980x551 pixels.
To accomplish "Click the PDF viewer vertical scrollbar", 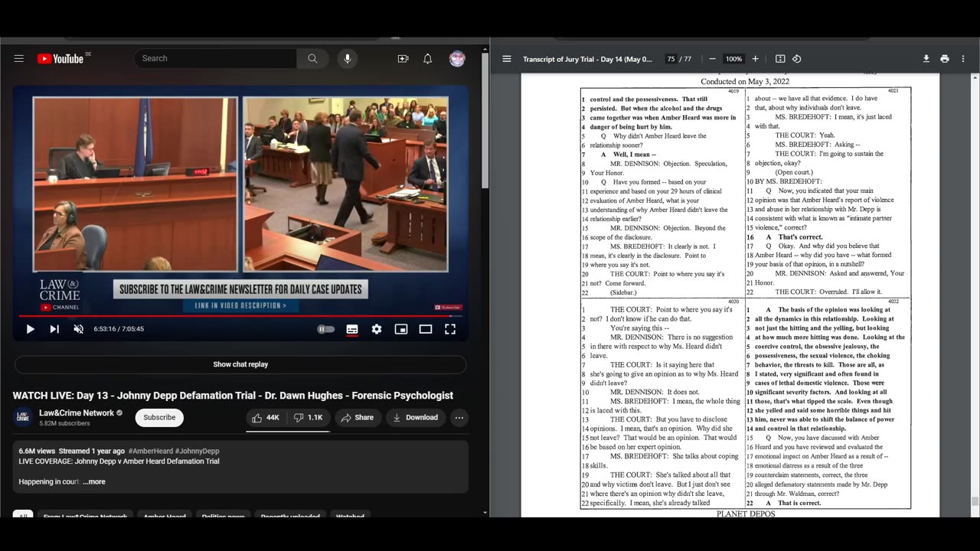I will pyautogui.click(x=975, y=501).
